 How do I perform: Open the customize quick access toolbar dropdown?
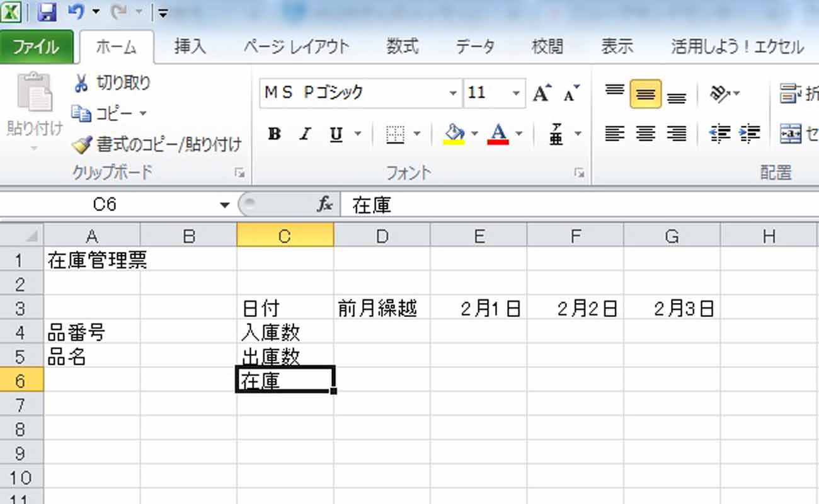[x=163, y=13]
